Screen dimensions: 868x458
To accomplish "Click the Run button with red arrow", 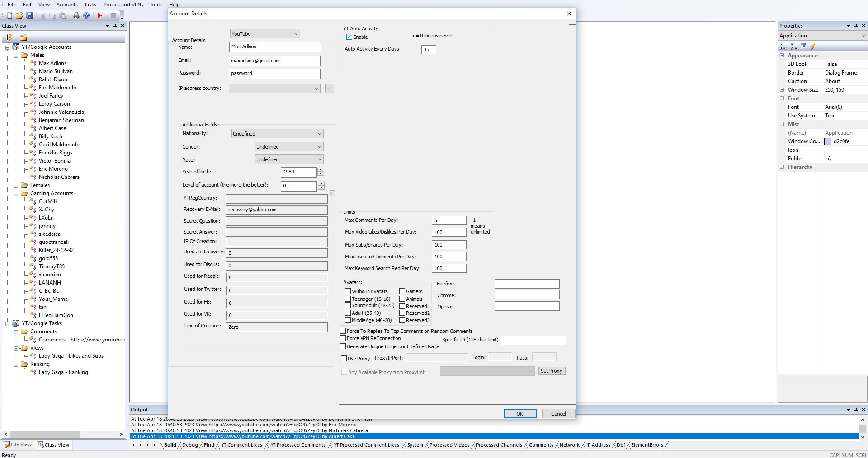I will click(x=99, y=15).
